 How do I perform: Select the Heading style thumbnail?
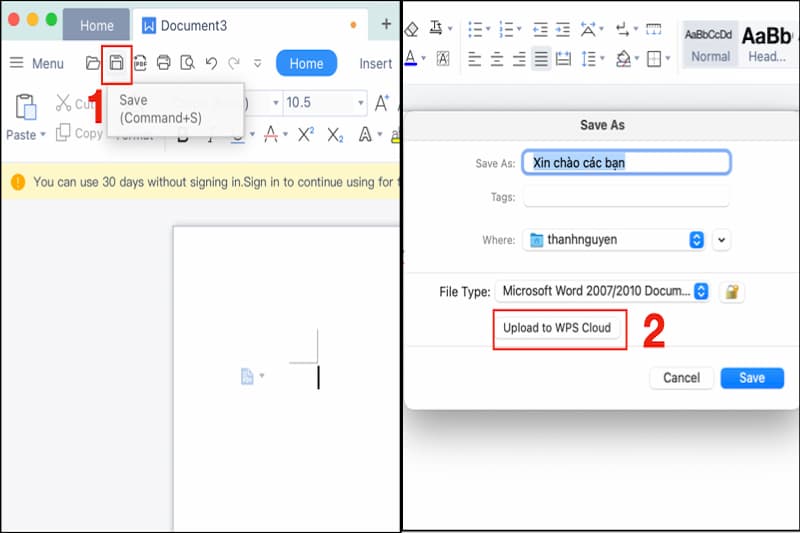(766, 45)
